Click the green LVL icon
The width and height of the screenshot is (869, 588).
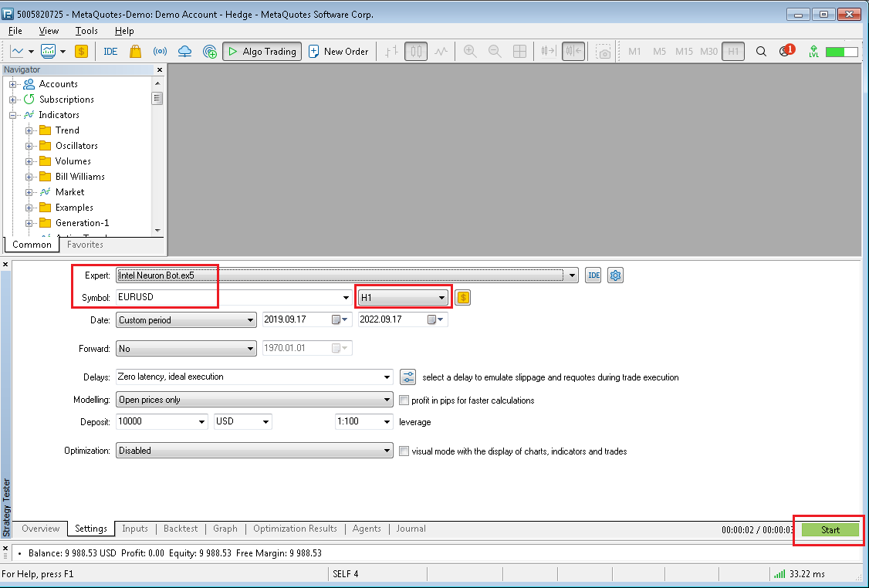click(x=813, y=52)
